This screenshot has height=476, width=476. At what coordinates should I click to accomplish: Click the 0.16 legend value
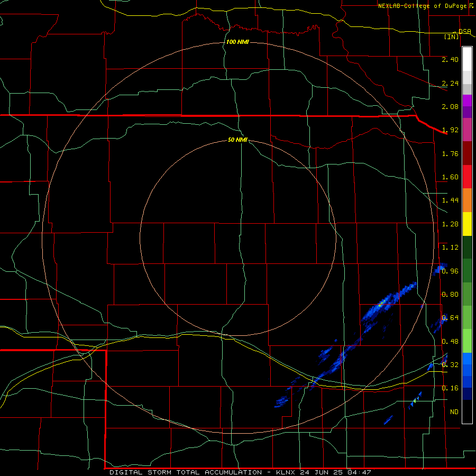tap(450, 388)
